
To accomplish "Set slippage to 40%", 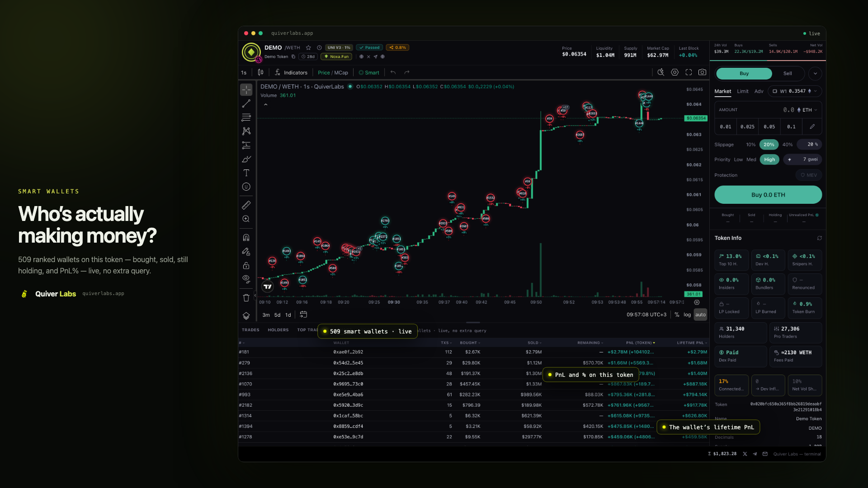I will click(x=787, y=145).
